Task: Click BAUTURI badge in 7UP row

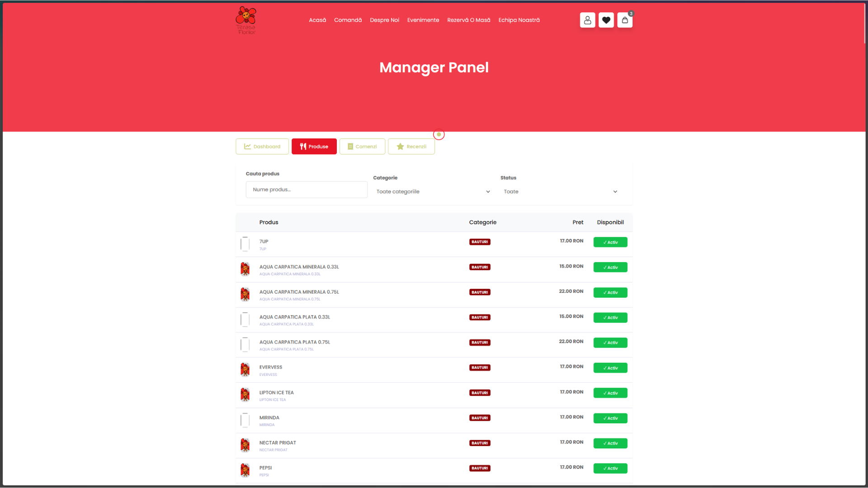Action: click(x=480, y=242)
